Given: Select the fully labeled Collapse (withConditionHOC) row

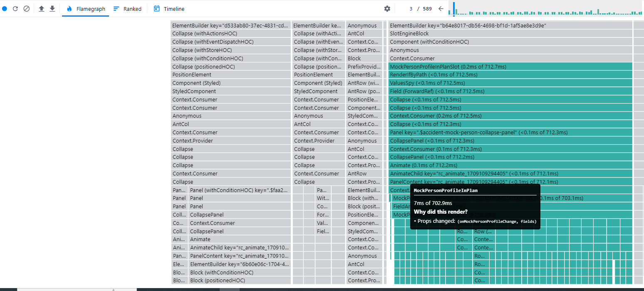Looking at the screenshot, I should point(230,59).
